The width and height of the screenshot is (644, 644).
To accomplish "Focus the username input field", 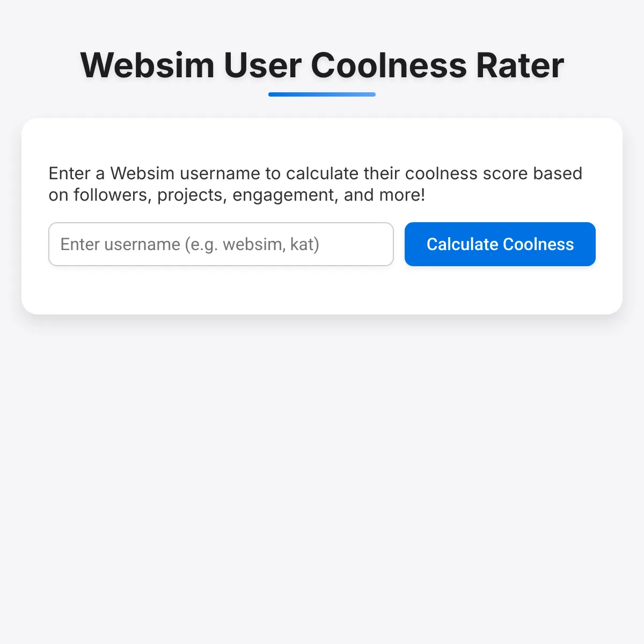I will pyautogui.click(x=221, y=244).
